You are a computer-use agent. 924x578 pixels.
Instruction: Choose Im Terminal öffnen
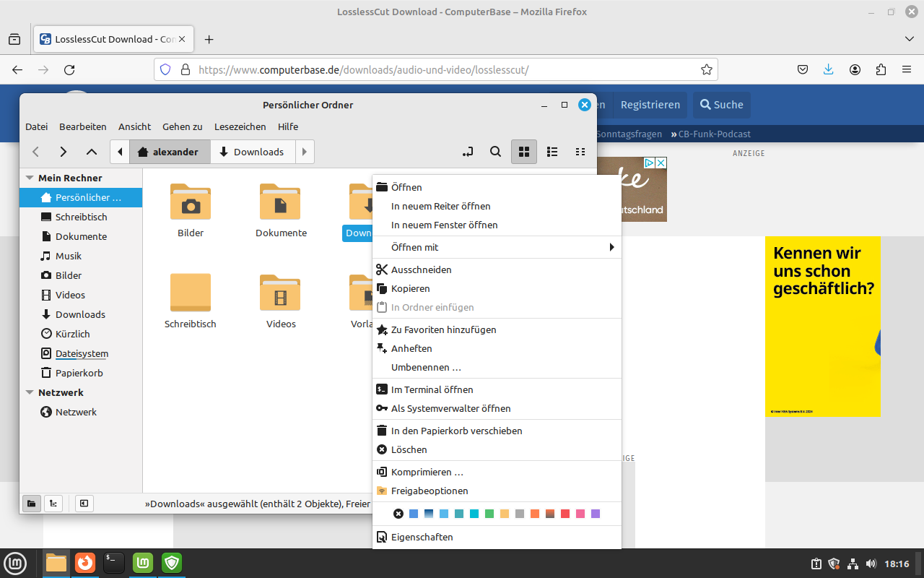[x=497, y=389]
